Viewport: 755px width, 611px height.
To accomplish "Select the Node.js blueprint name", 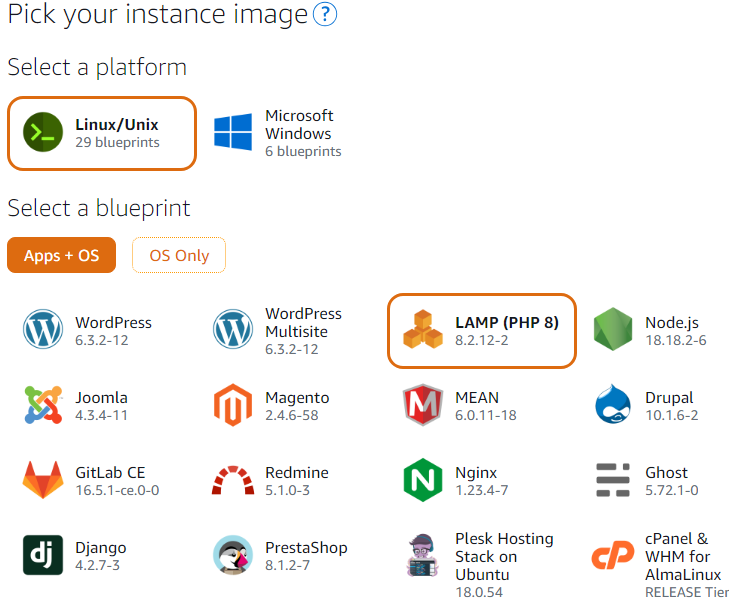I will [672, 323].
